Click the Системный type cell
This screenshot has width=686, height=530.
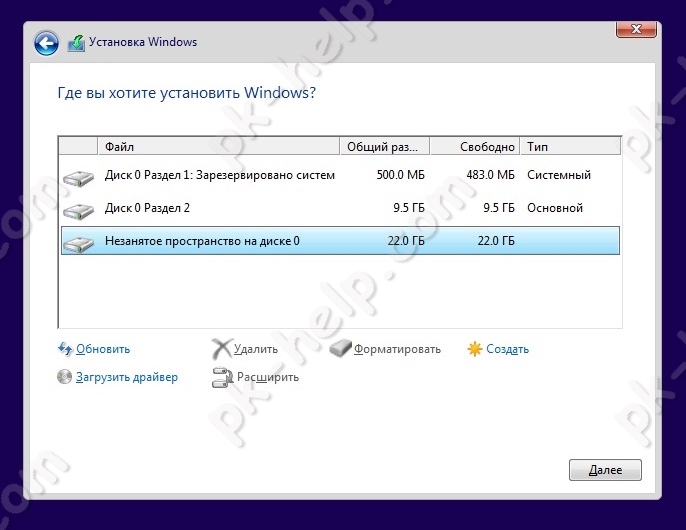(559, 175)
